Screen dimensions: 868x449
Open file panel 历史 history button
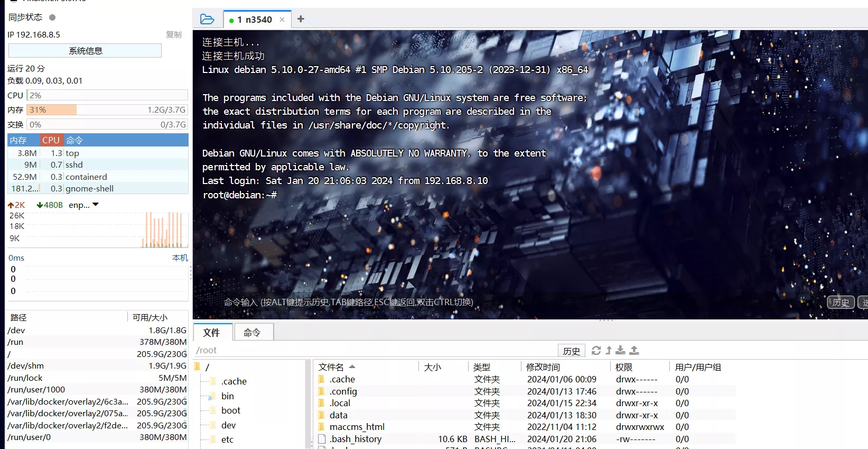[572, 351]
